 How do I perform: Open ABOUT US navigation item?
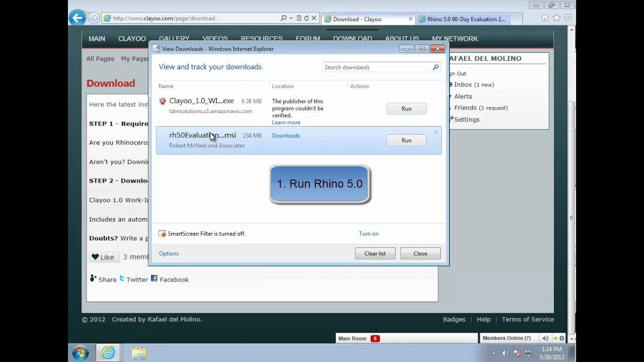(402, 39)
